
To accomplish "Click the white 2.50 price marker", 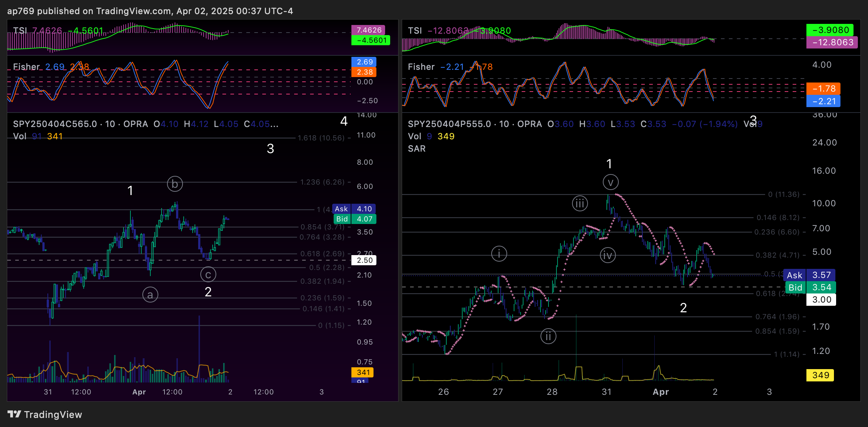I will (364, 260).
